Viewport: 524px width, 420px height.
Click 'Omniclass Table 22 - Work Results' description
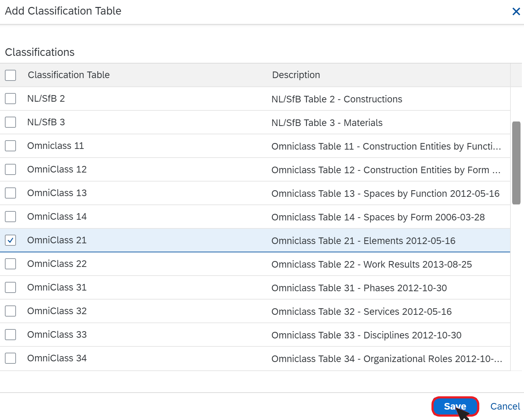click(372, 264)
